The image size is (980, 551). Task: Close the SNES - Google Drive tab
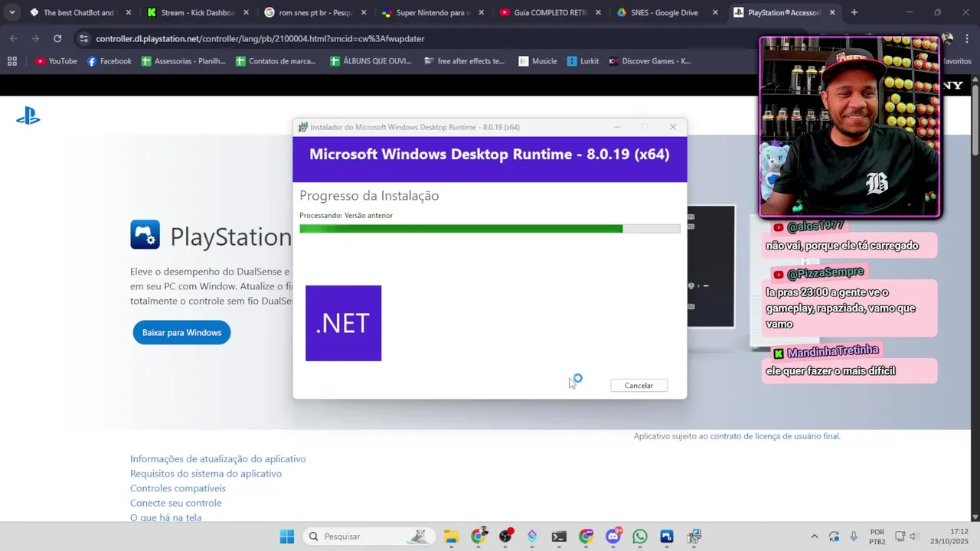click(715, 12)
